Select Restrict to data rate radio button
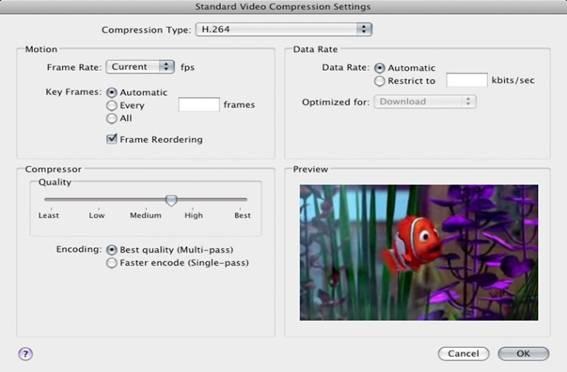Screen dimensions: 567x372 point(379,81)
